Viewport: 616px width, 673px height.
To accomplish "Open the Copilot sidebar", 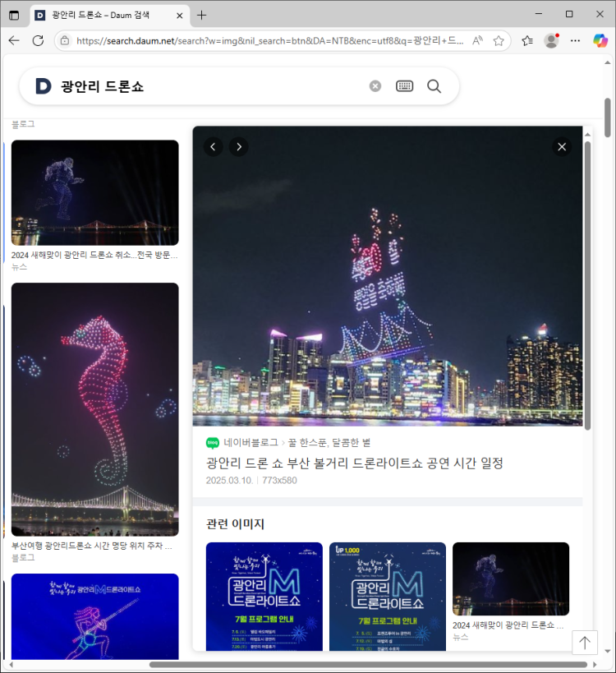I will pos(600,41).
